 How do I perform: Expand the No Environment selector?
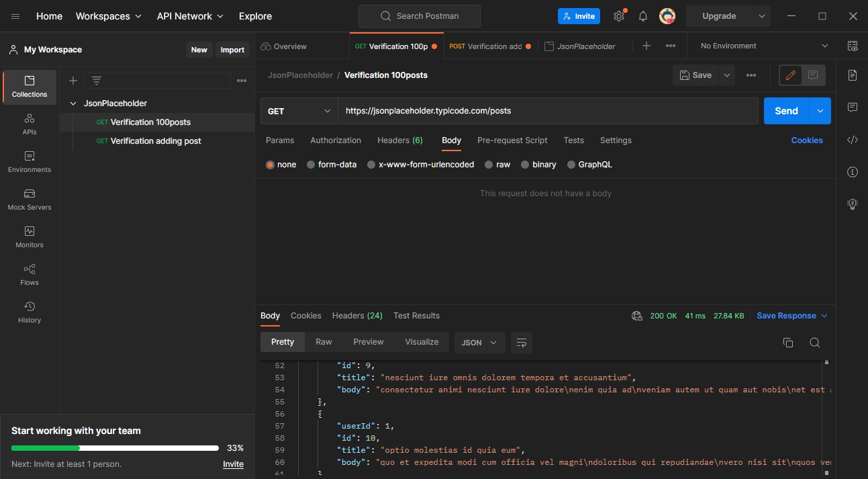pos(763,46)
